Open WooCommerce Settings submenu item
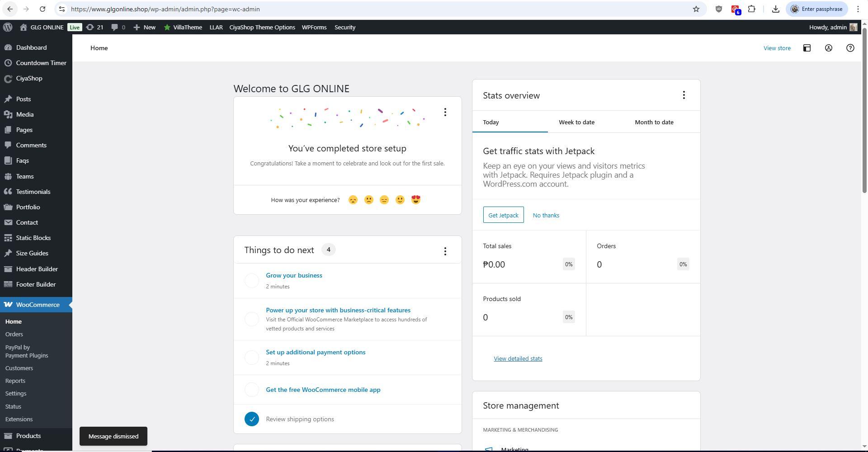Image resolution: width=868 pixels, height=452 pixels. pos(16,394)
